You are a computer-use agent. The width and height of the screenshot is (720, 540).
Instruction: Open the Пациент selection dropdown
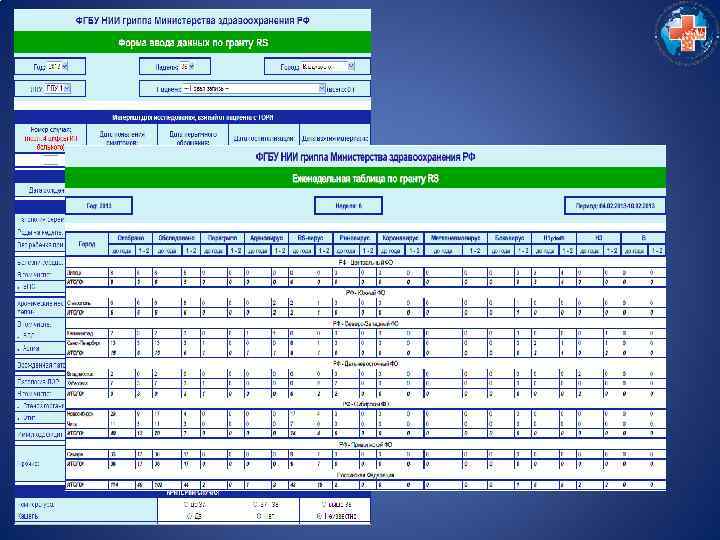point(253,88)
